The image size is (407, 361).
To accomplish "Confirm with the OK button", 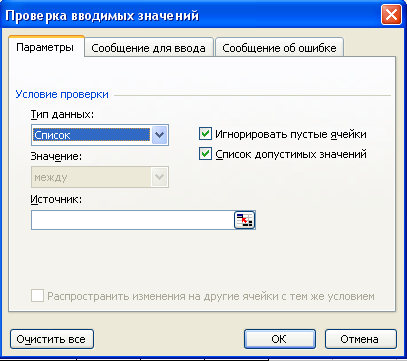I will (x=279, y=339).
